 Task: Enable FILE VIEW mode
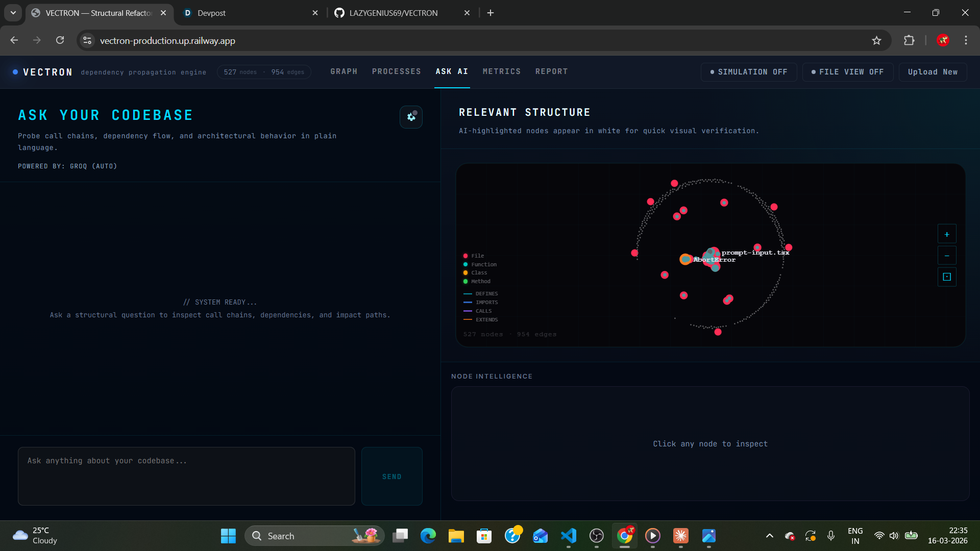pyautogui.click(x=847, y=72)
